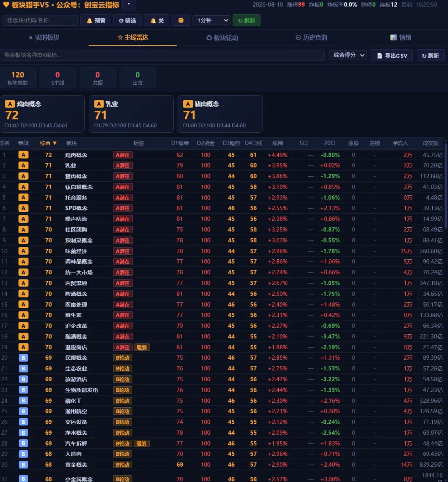This screenshot has width=448, height=482.
Task: Open the 猪肉概念 score 71 card
Action: click(x=220, y=114)
